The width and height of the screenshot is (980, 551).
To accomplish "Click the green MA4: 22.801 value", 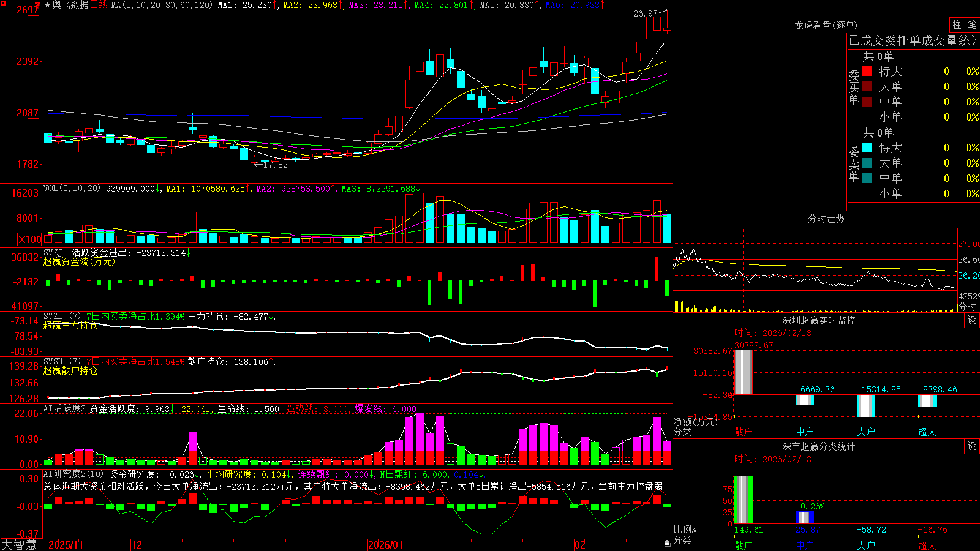I will click(x=444, y=5).
